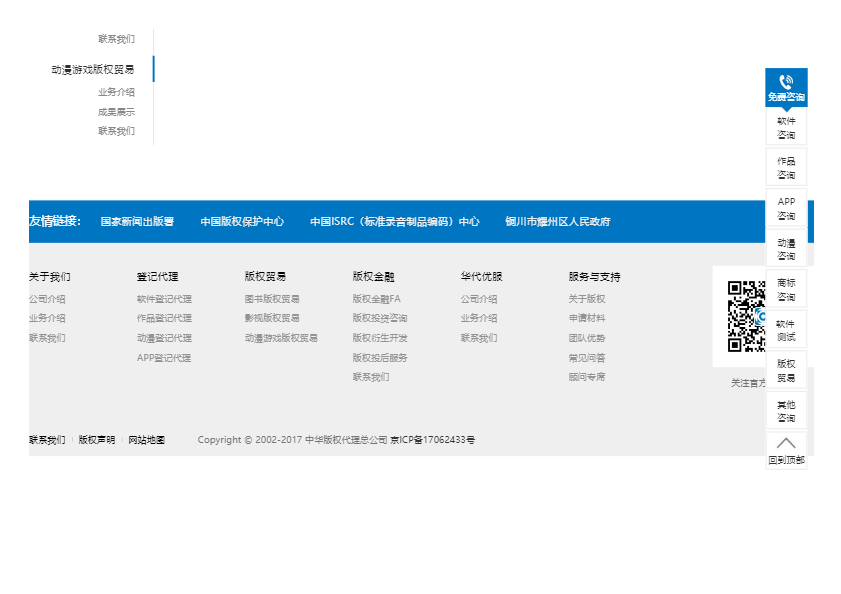Open 联系我们 under 版权金融 column

371,377
